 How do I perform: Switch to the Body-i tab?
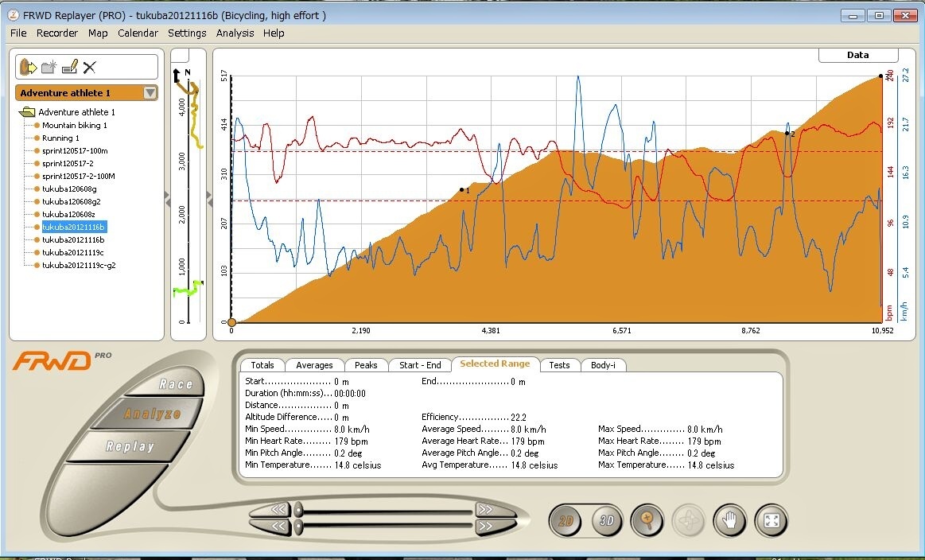tap(603, 365)
